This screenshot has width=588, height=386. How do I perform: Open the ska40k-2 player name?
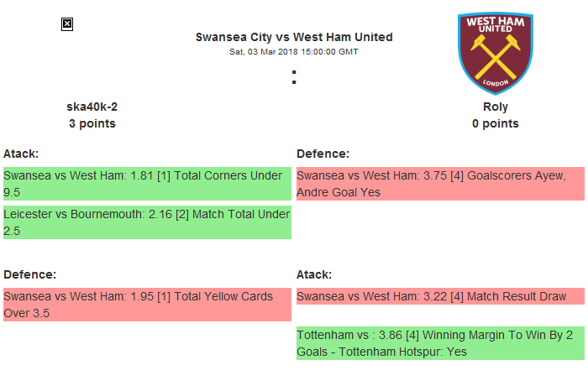(92, 107)
